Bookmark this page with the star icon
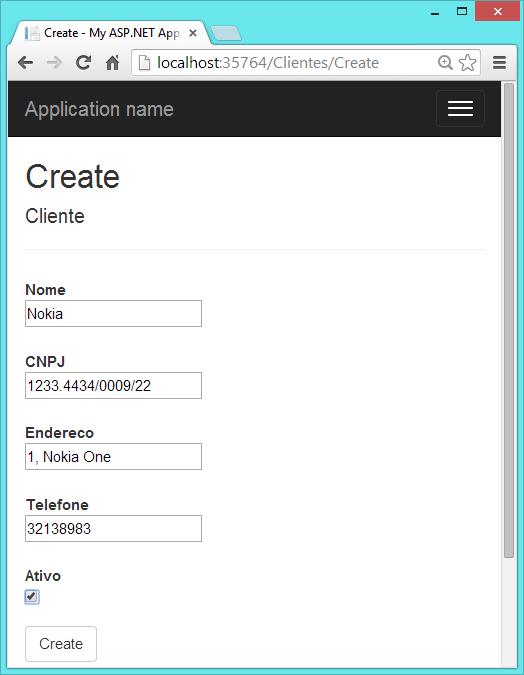The image size is (524, 675). click(x=467, y=63)
